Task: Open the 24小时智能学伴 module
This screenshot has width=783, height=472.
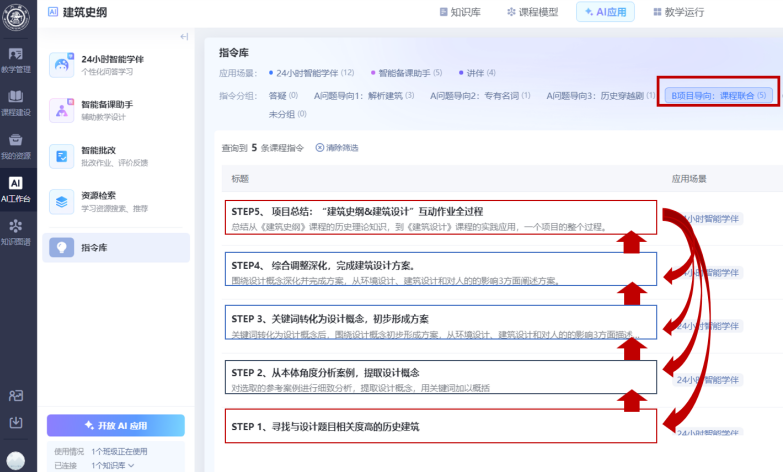Action: [115, 64]
